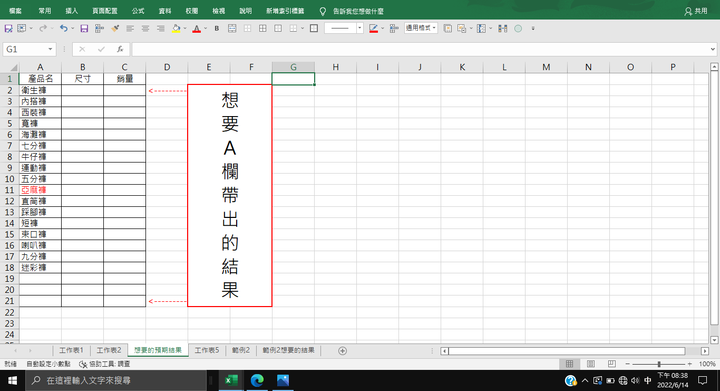Expand the Name Box dropdown arrow

50,49
